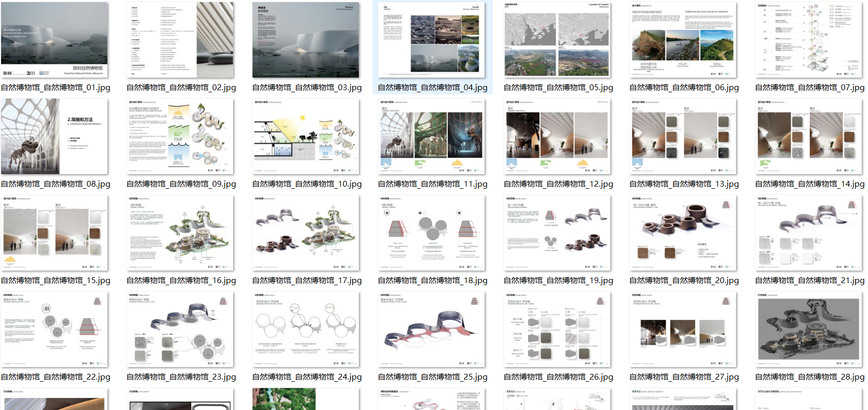Click the filename 自然博物馆_自然博物馆_02.jpg

181,88
